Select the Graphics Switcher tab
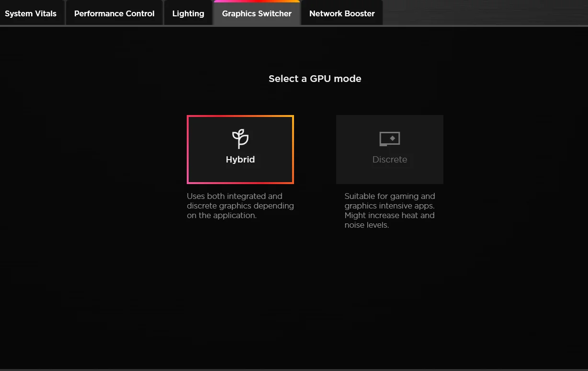This screenshot has width=588, height=371. pos(257,13)
